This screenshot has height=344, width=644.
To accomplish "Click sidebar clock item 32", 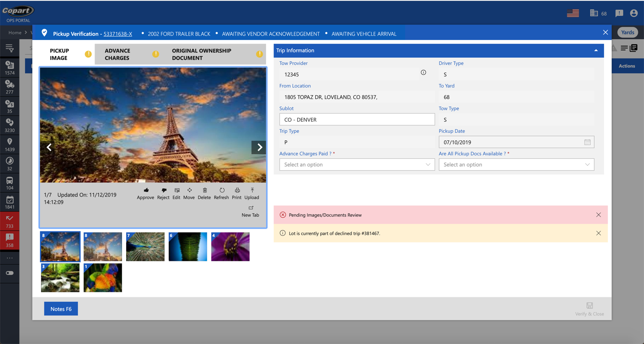I will [10, 164].
